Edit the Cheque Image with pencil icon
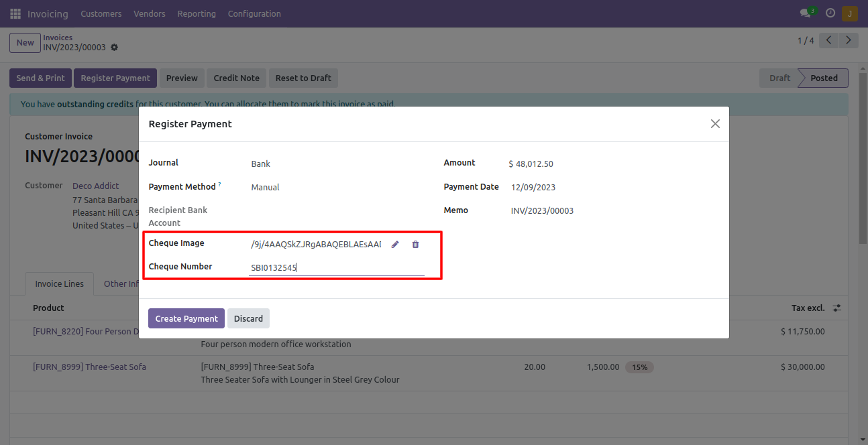The image size is (868, 445). coord(395,245)
